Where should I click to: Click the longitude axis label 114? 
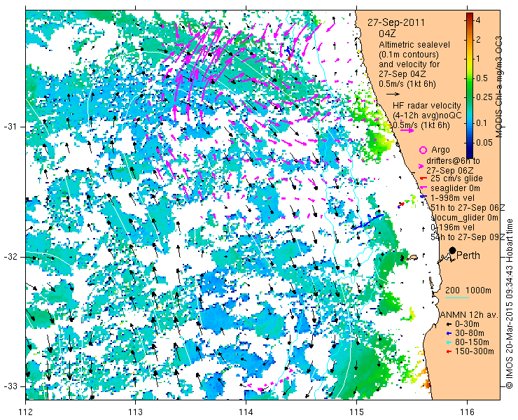coord(246,412)
